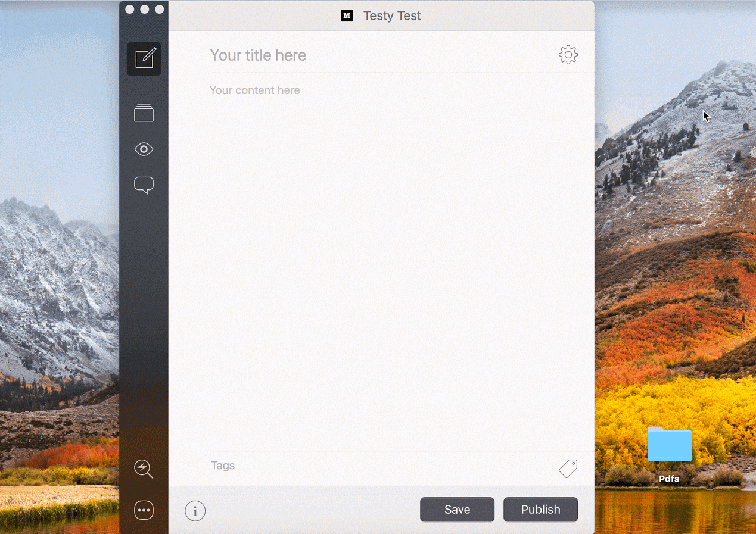The image size is (756, 534).
Task: Open post settings gear icon
Action: point(568,55)
